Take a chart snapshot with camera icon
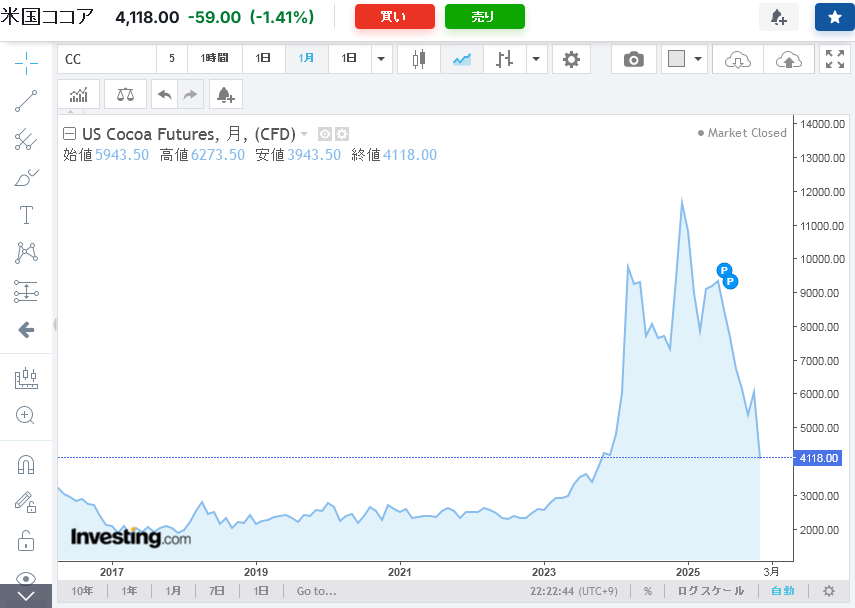855x608 pixels. [633, 59]
